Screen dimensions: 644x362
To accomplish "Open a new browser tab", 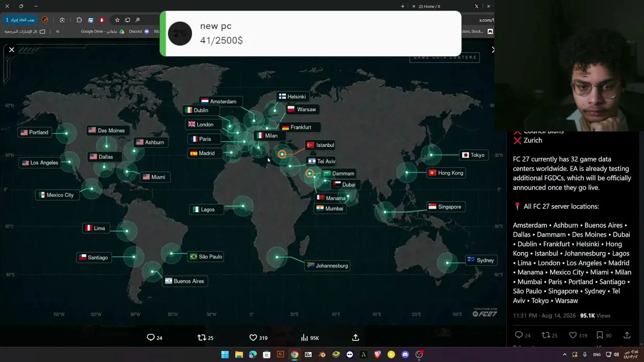I will click(x=403, y=7).
